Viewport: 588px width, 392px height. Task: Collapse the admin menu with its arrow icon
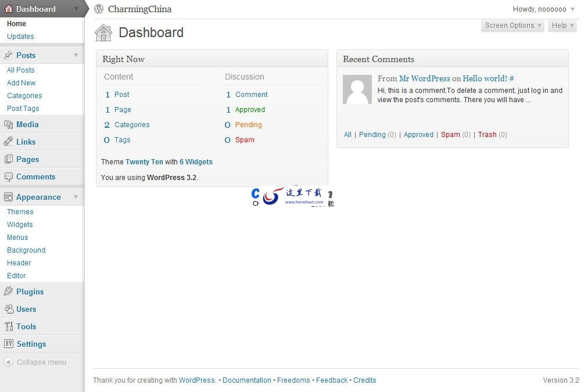[x=9, y=362]
